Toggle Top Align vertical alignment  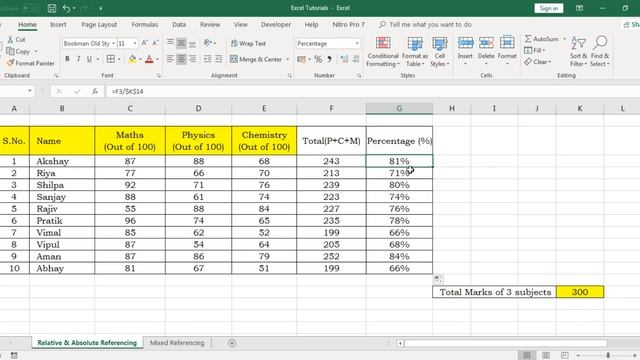point(170,43)
